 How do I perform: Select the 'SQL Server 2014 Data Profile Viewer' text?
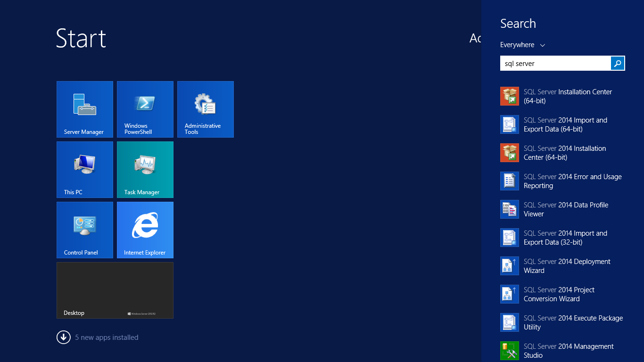click(566, 209)
